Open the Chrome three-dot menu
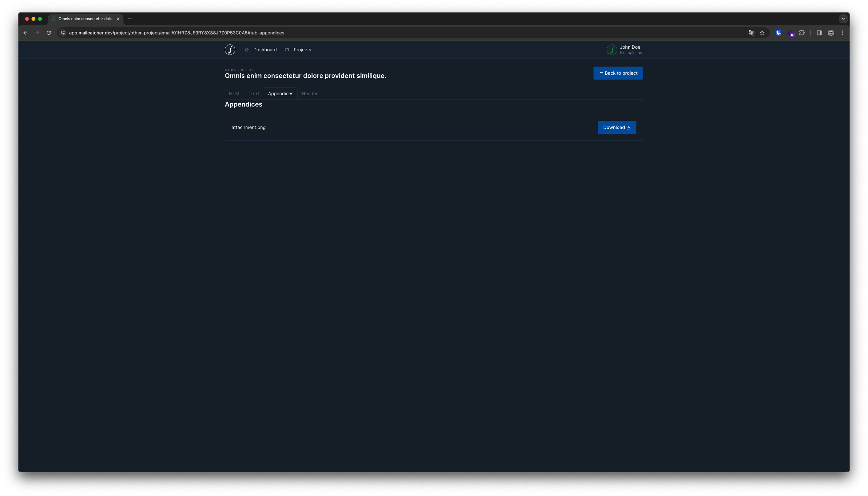This screenshot has width=868, height=496. tap(842, 33)
